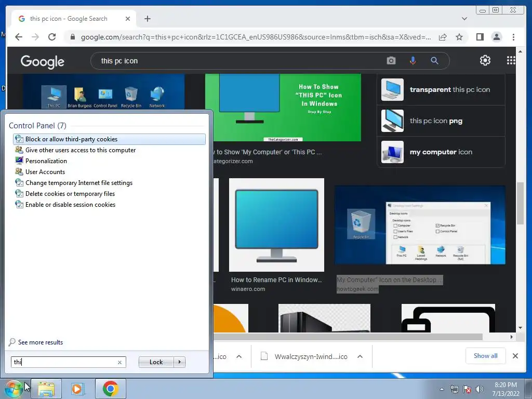The height and width of the screenshot is (399, 532).
Task: Reload the Google search page
Action: [52, 37]
